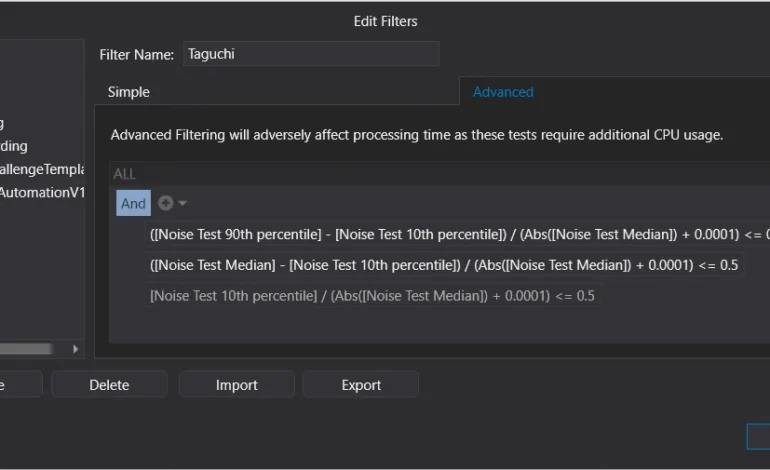Select the Median minus 10th percentile condition
This screenshot has height=470, width=770.
click(x=444, y=265)
